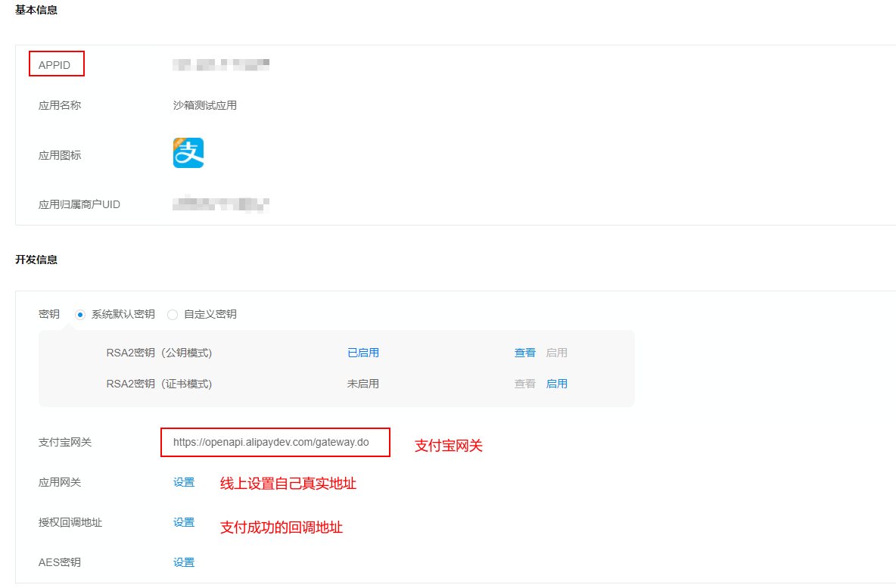
Task: Click the 基本信息 section heading
Action: tap(36, 10)
